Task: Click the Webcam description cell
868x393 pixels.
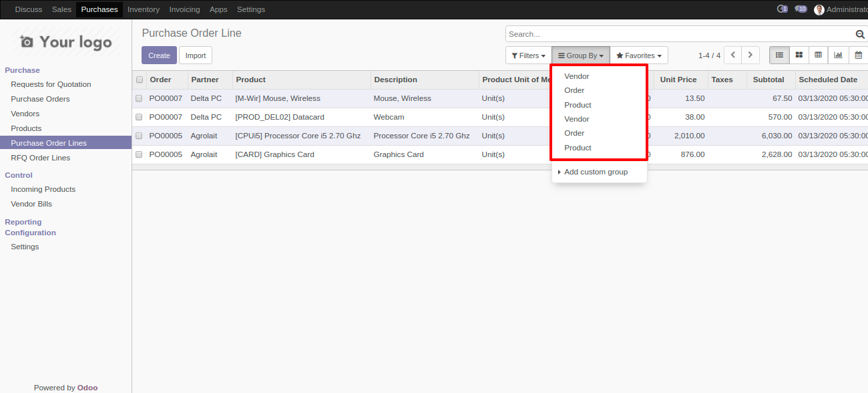Action: [x=425, y=117]
